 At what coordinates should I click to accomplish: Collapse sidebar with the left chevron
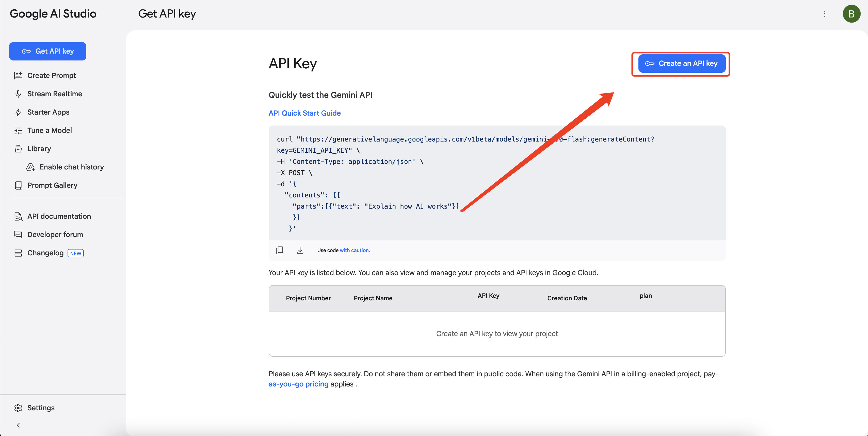coord(18,425)
